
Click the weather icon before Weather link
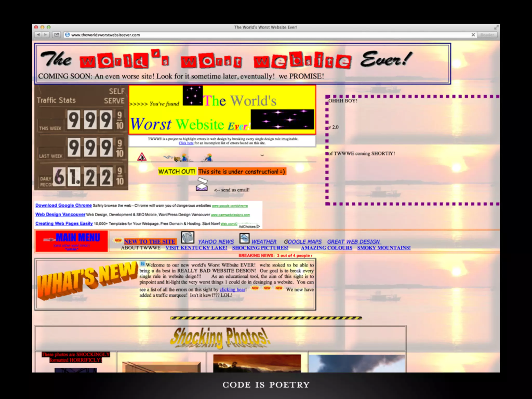(x=244, y=238)
